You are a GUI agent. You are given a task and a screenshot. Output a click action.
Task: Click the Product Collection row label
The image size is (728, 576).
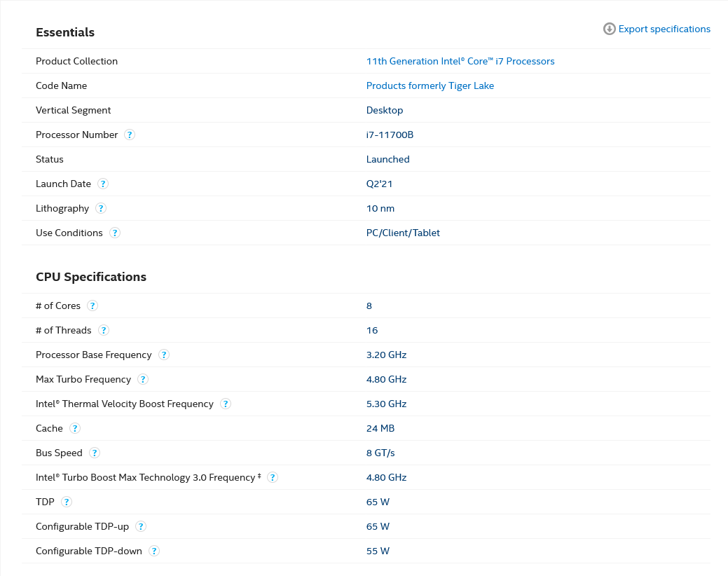click(76, 61)
